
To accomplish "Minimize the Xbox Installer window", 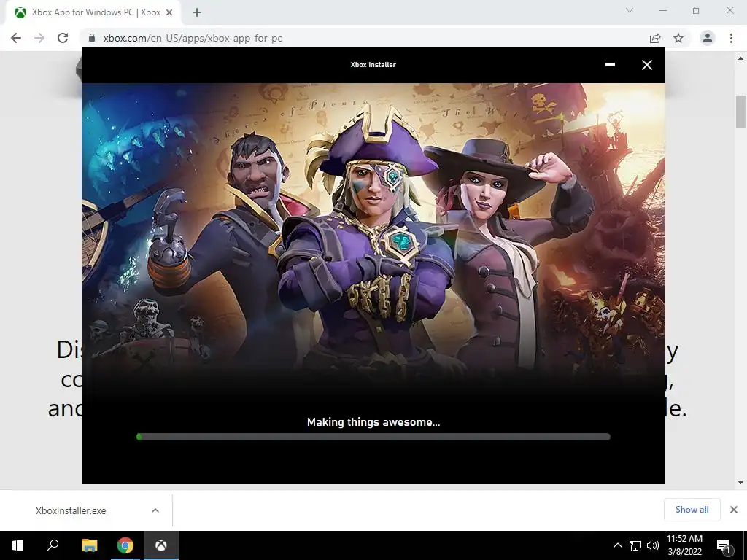I will coord(610,65).
